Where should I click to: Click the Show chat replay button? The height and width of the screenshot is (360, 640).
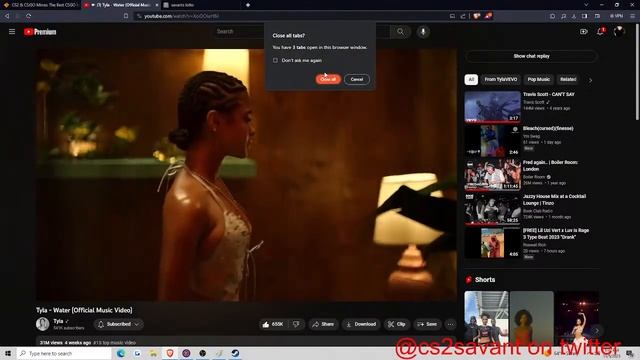(531, 56)
